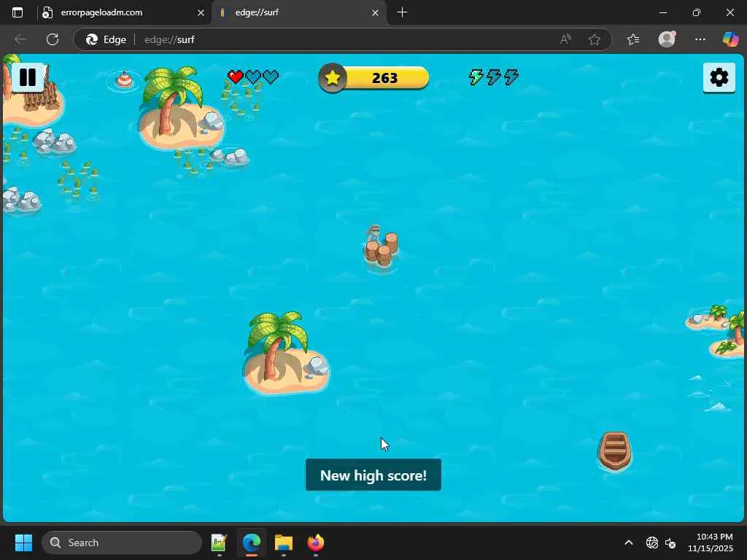Close the errorpageloadm.com tab
Image resolution: width=747 pixels, height=560 pixels.
201,13
